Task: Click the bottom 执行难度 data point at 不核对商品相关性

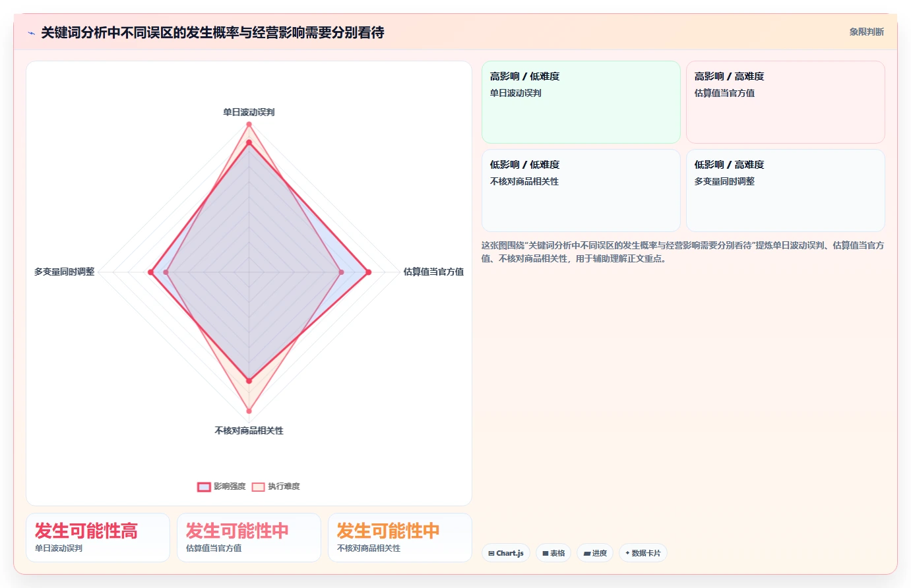Action: coord(249,411)
